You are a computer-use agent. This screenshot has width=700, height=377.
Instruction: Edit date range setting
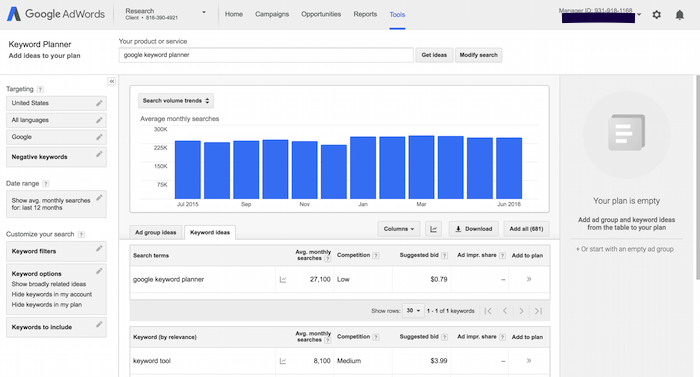pos(99,197)
